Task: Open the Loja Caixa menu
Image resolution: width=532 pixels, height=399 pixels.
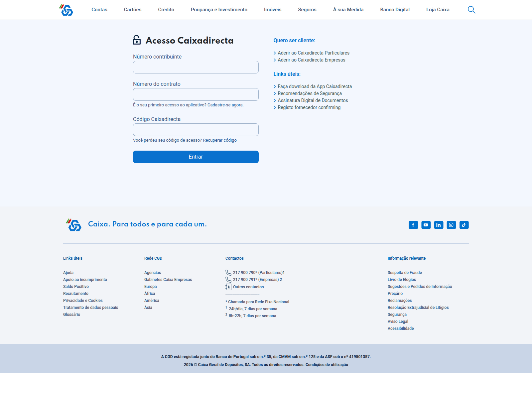Action: click(x=438, y=10)
